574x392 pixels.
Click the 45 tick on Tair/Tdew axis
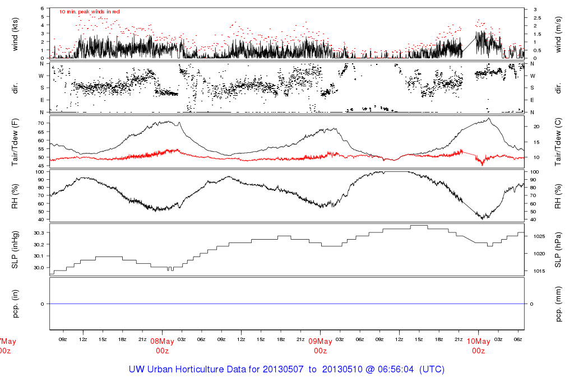[40, 166]
